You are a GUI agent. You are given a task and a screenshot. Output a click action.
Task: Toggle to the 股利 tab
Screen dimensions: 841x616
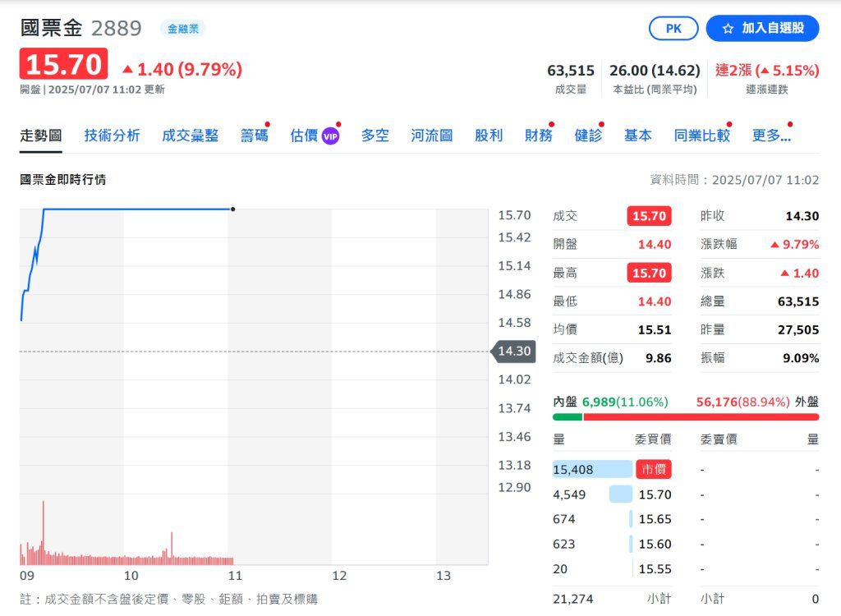(489, 136)
